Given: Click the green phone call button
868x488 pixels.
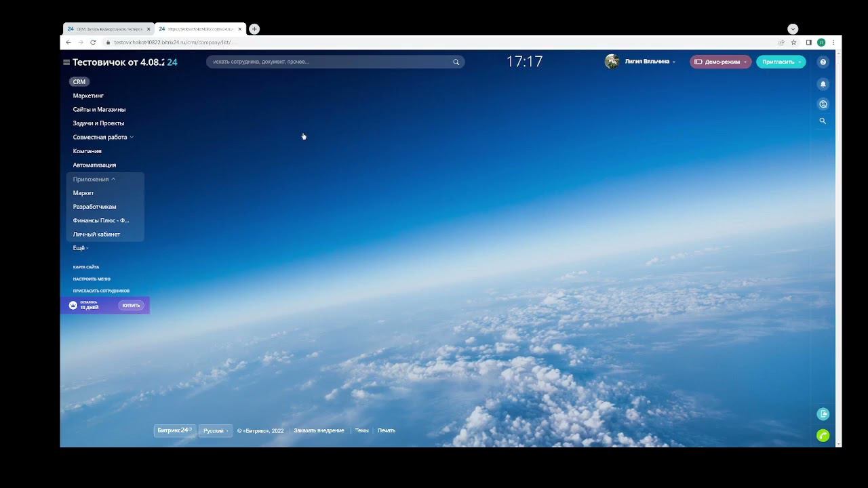Looking at the screenshot, I should coord(823,436).
